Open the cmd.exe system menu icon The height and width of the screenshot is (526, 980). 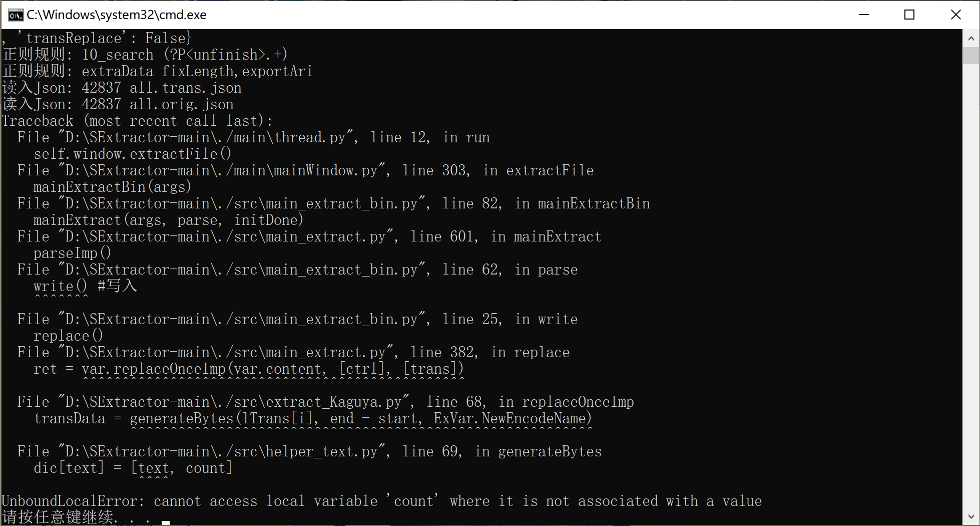[15, 15]
